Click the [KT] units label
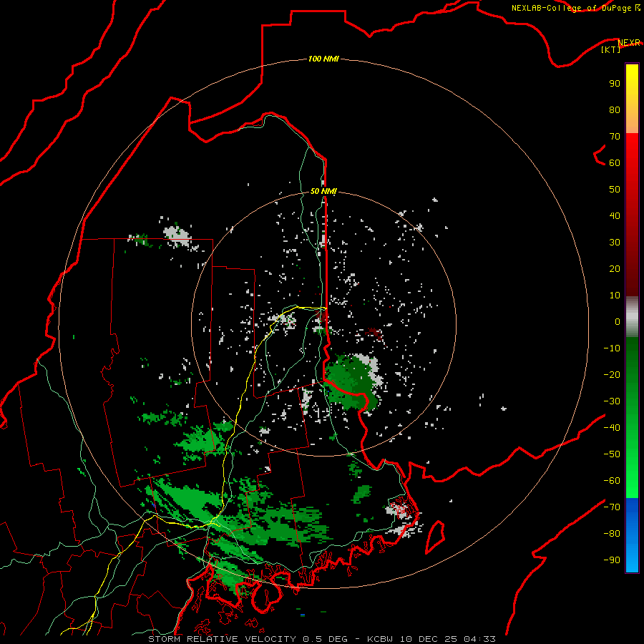Viewport: 644px width, 644px height. (x=611, y=49)
